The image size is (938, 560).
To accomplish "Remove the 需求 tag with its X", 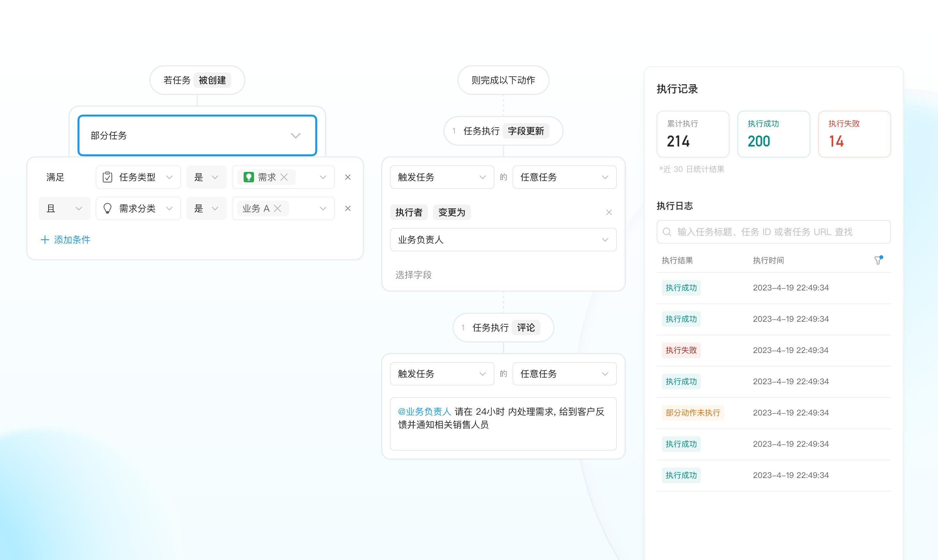I will [284, 177].
